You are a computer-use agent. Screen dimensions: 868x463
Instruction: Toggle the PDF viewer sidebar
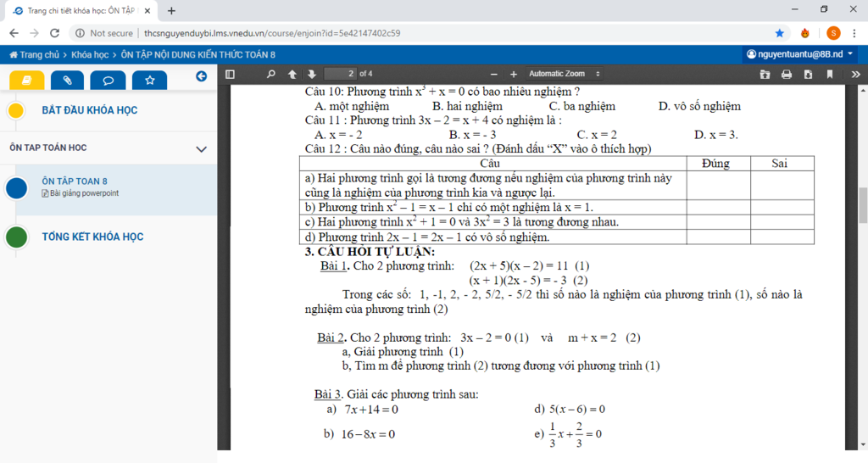point(231,74)
